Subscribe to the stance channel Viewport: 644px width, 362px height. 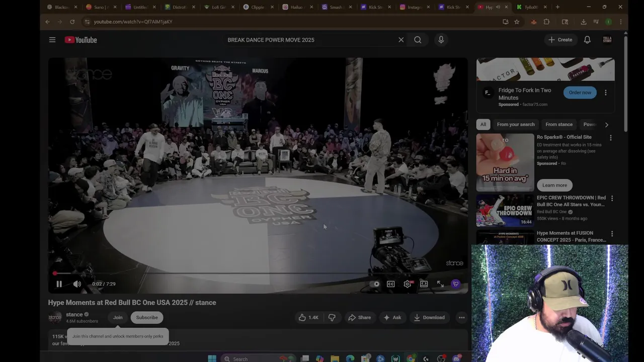pos(147,317)
